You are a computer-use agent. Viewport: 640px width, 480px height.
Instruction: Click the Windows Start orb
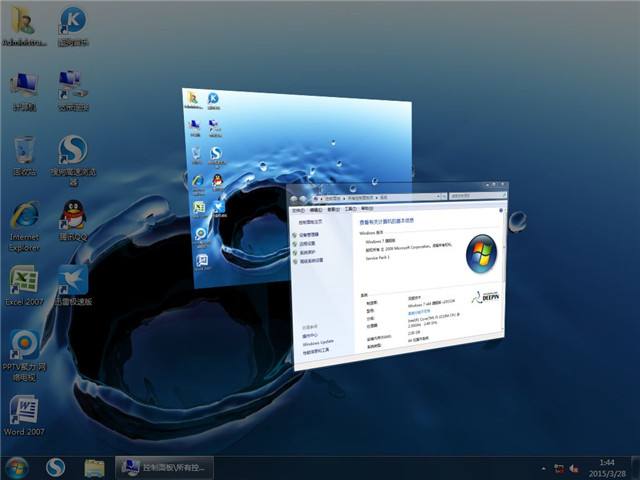pyautogui.click(x=16, y=468)
